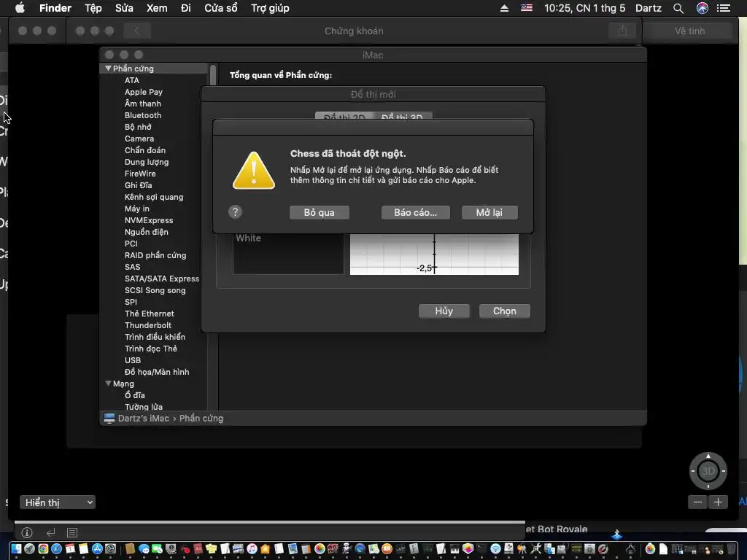Open the Cửa sổ menu
This screenshot has width=747, height=560.
point(220,8)
